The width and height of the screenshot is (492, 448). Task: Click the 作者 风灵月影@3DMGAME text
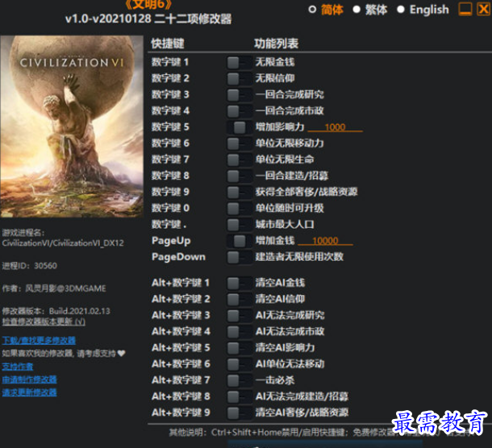point(54,288)
